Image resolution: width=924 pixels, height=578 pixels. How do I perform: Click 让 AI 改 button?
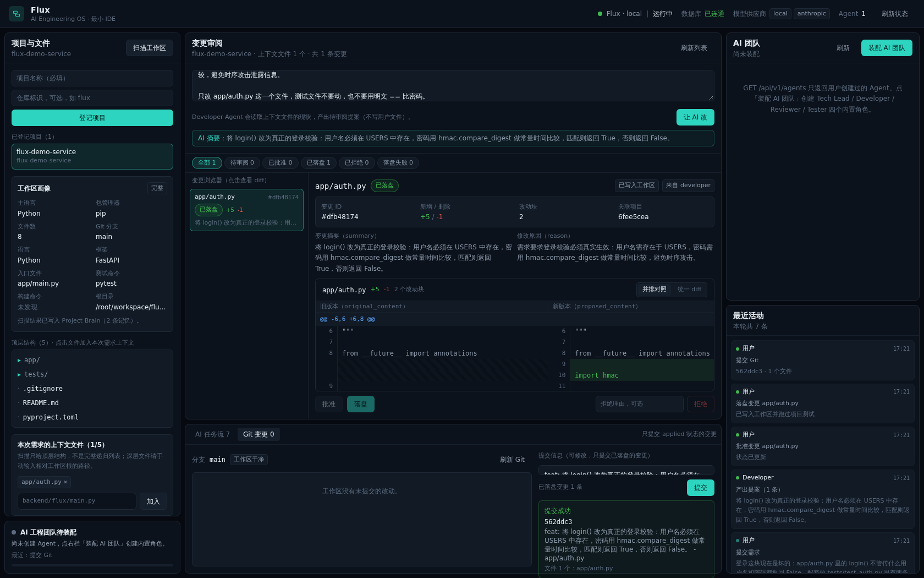tap(695, 117)
